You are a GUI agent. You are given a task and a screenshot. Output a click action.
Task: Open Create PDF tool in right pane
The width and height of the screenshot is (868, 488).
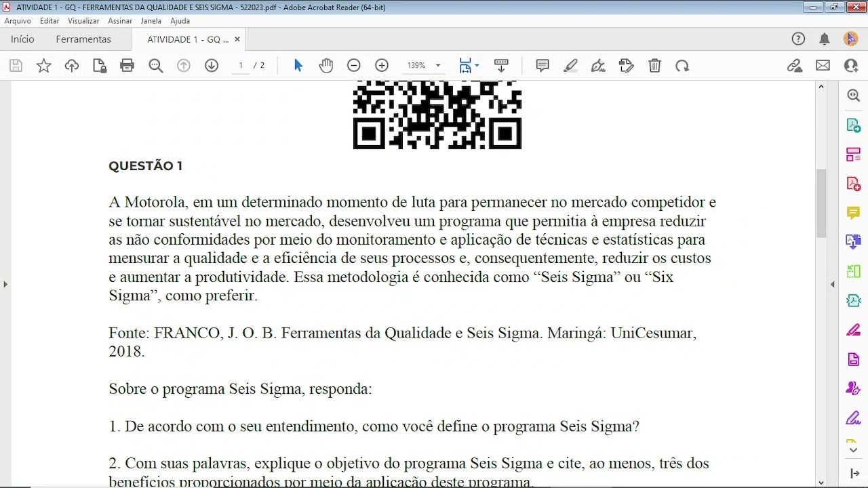point(854,184)
